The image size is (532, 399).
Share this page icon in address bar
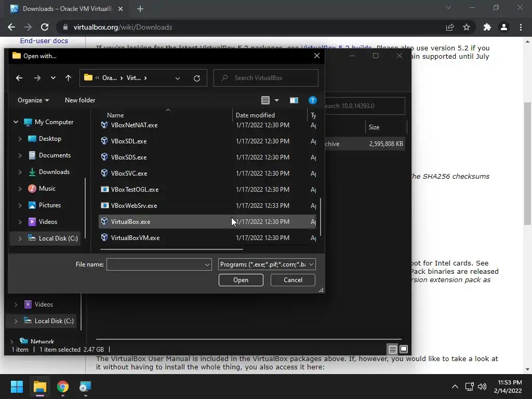tap(450, 27)
